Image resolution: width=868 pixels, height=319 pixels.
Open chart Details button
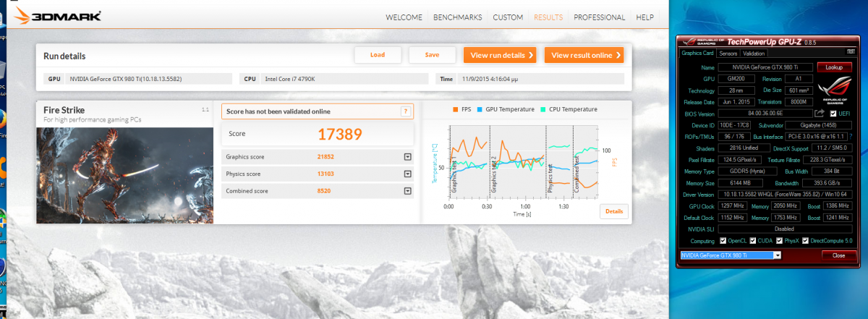tap(613, 211)
